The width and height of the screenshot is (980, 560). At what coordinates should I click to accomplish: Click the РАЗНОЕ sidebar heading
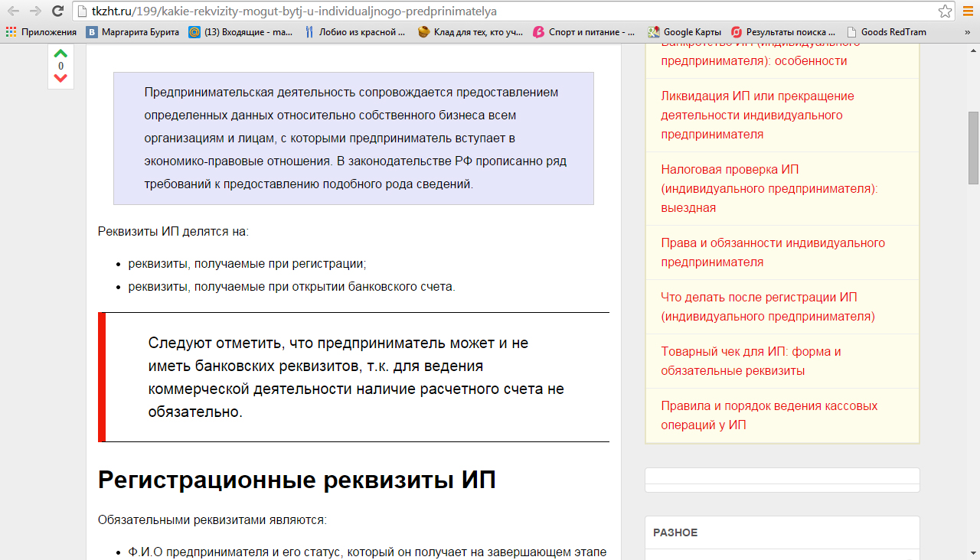click(675, 532)
